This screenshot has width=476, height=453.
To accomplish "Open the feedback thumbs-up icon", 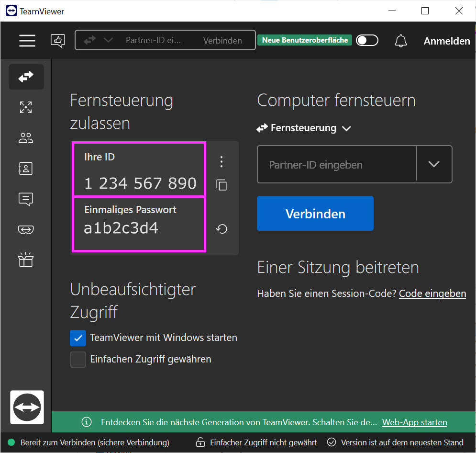I will coord(58,40).
